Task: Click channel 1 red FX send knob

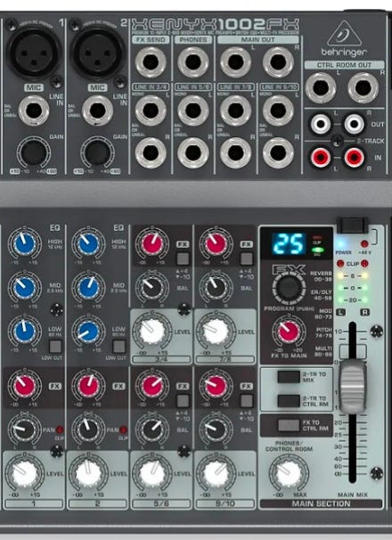Action: click(24, 386)
